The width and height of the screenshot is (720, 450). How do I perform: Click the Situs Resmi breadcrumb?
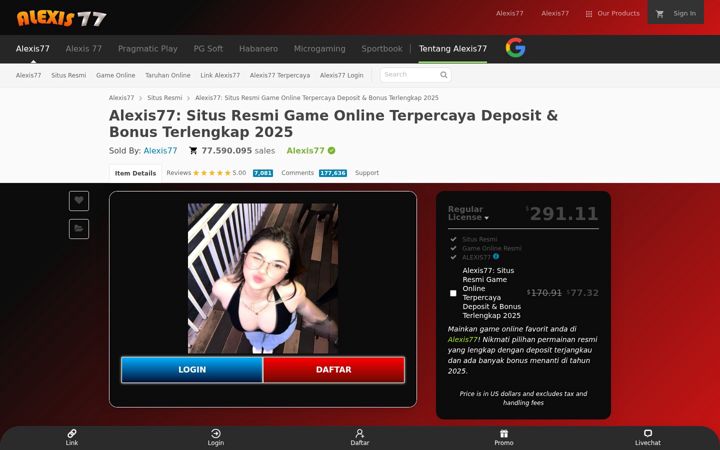click(164, 98)
